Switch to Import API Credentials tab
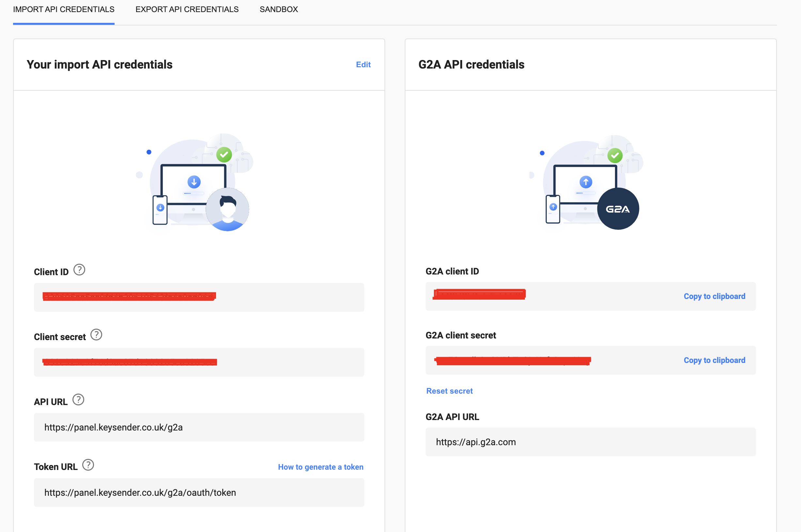The image size is (801, 532). (x=64, y=9)
